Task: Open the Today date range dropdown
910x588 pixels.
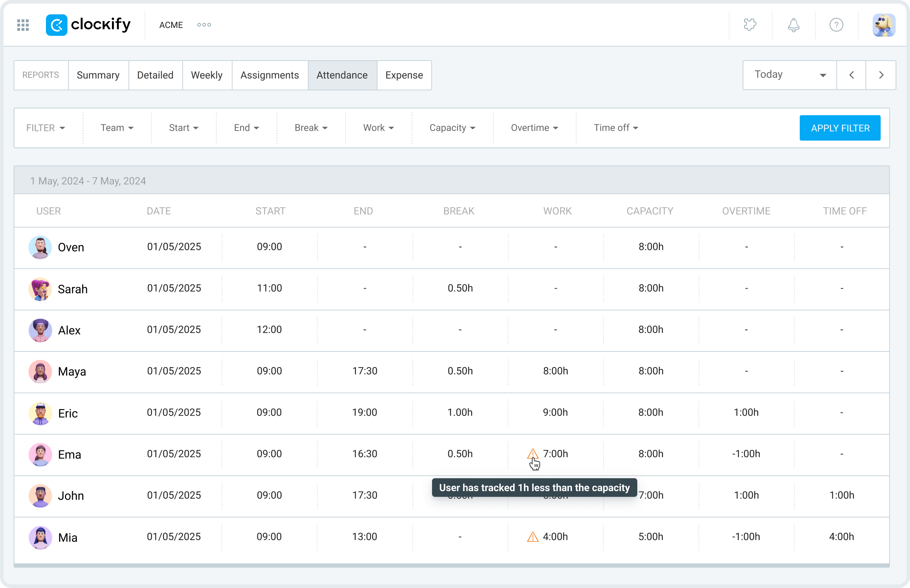Action: click(788, 75)
